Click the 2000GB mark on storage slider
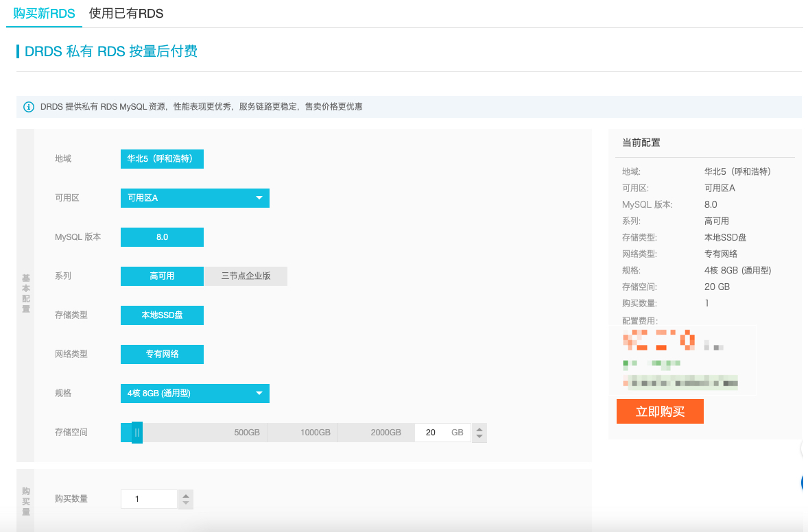This screenshot has height=532, width=808. (x=385, y=433)
